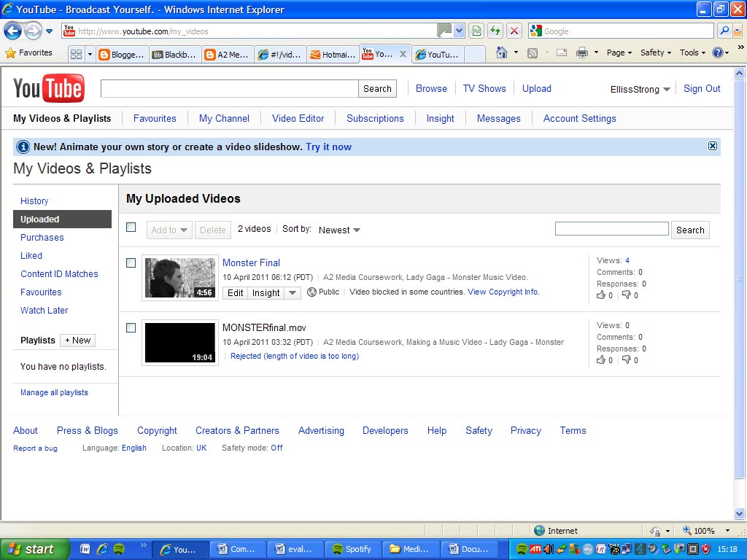The height and width of the screenshot is (560, 747).
Task: Click the Edit button for Monster Final
Action: 236,293
